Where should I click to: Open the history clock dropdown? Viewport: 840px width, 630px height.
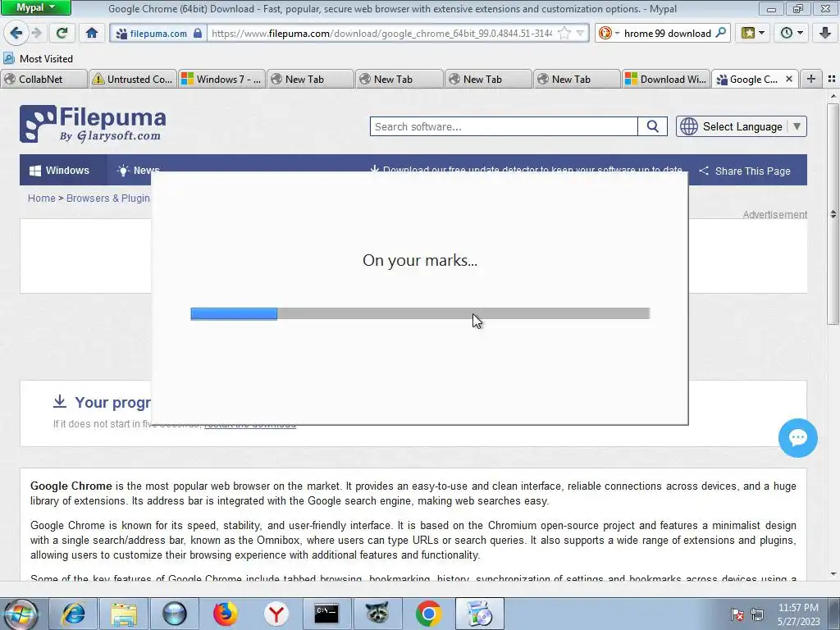(x=792, y=33)
